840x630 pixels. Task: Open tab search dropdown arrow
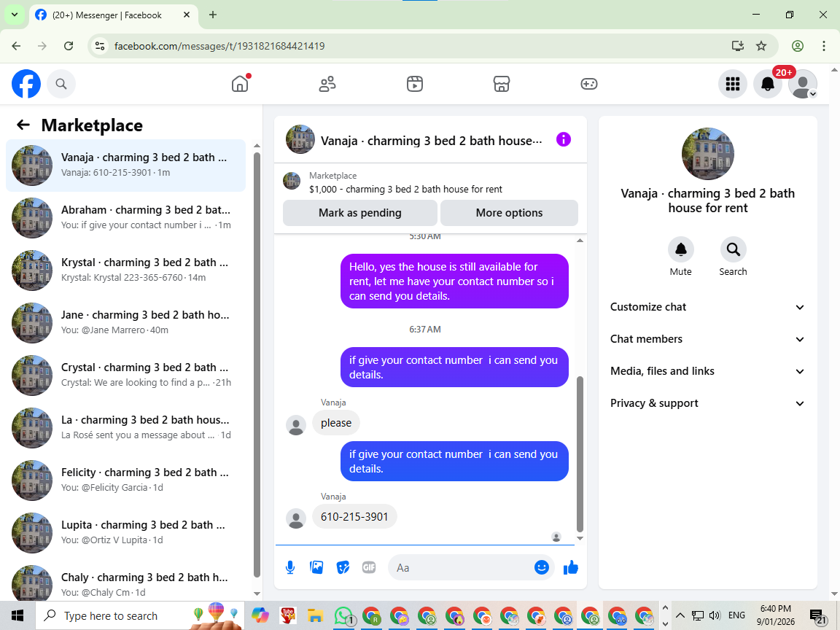(x=15, y=15)
